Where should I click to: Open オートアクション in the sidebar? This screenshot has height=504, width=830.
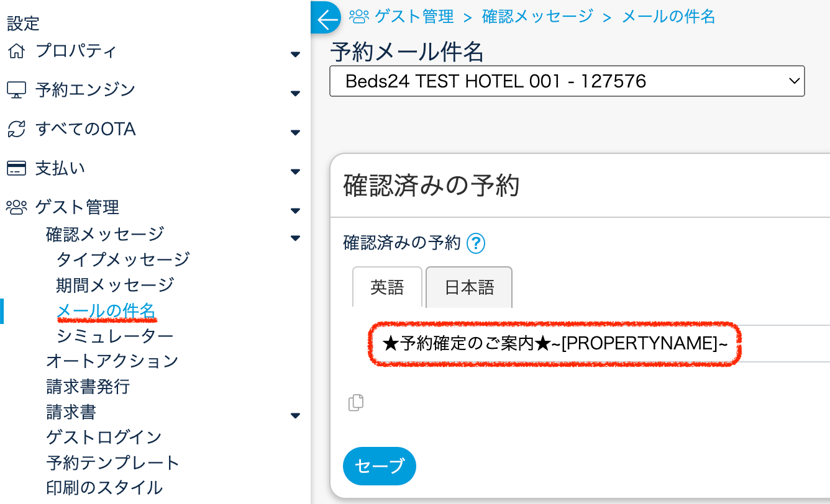point(112,361)
